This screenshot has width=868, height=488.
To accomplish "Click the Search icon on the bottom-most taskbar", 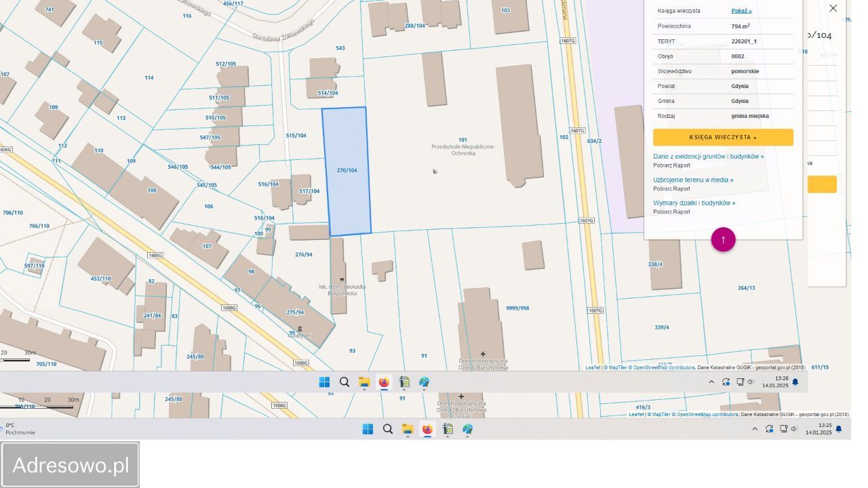I will 388,429.
